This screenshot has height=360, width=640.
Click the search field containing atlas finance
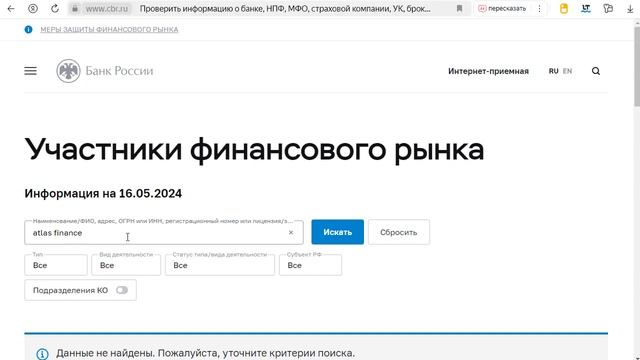[x=164, y=233]
